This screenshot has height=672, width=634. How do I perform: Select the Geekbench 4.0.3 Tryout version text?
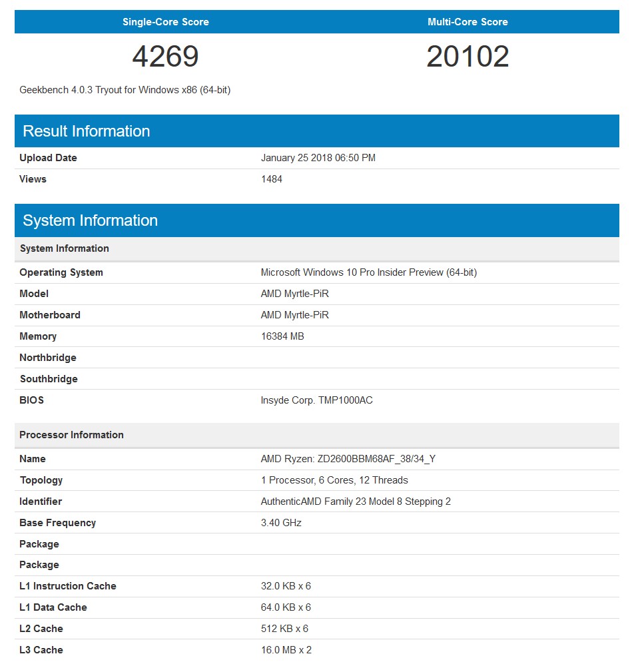(125, 90)
